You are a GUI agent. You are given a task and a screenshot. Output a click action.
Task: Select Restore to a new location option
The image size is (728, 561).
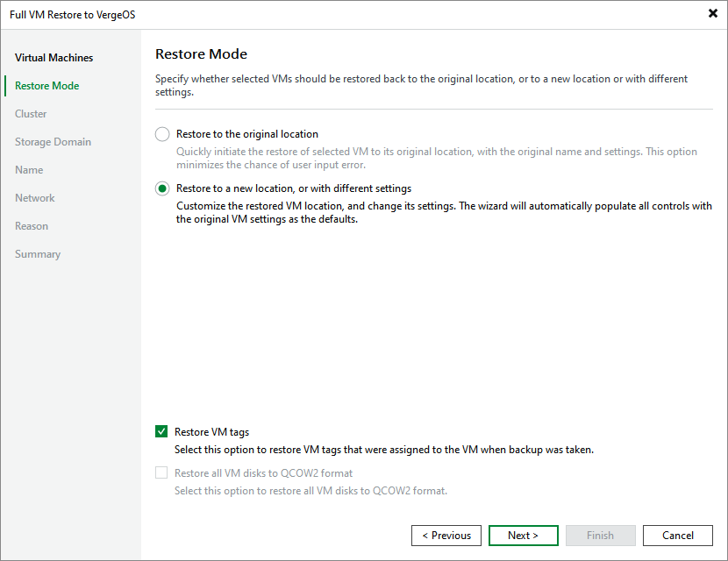(162, 188)
